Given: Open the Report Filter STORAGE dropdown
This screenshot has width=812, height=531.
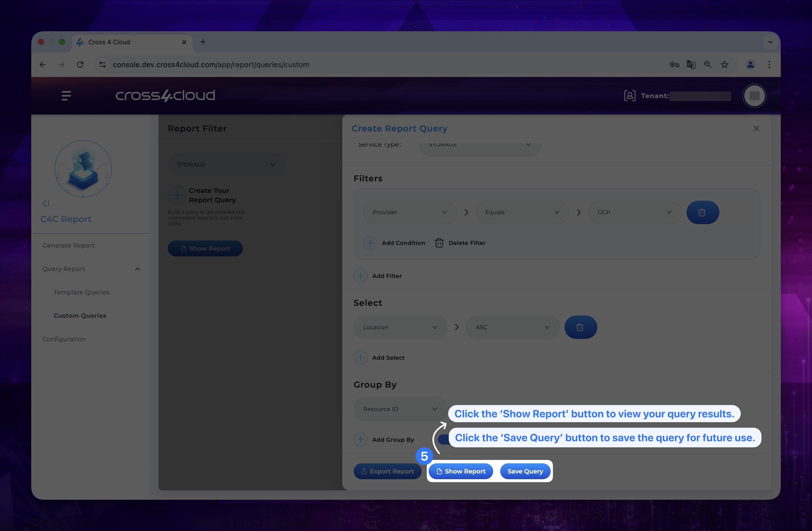Looking at the screenshot, I should point(226,165).
